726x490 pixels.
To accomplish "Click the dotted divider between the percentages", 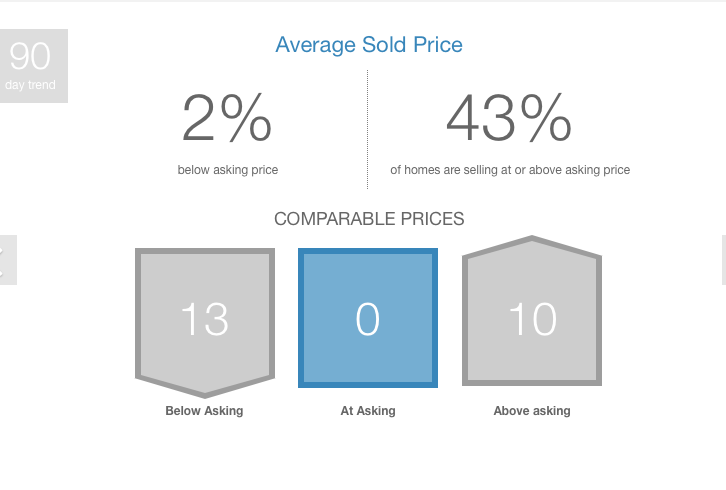I will (x=368, y=129).
